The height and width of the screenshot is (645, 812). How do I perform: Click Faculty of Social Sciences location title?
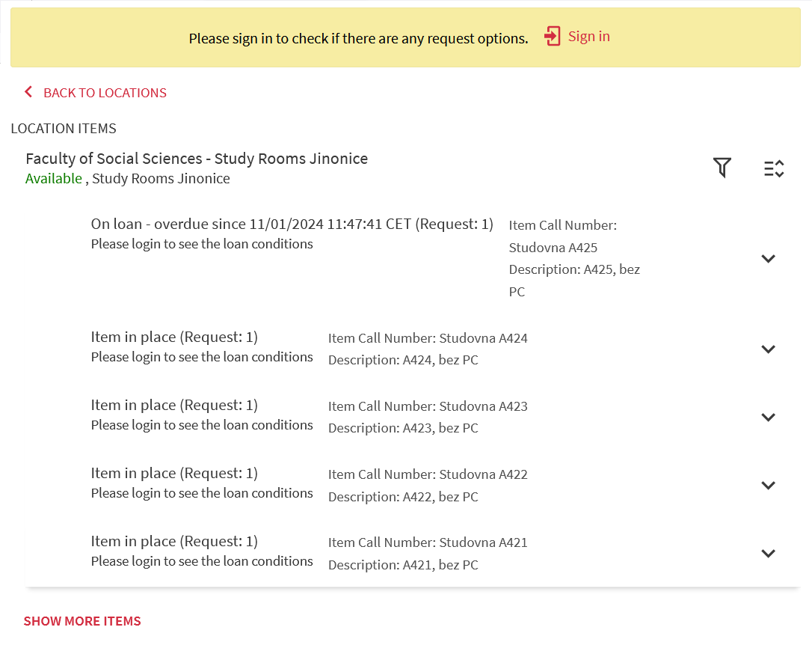(197, 159)
